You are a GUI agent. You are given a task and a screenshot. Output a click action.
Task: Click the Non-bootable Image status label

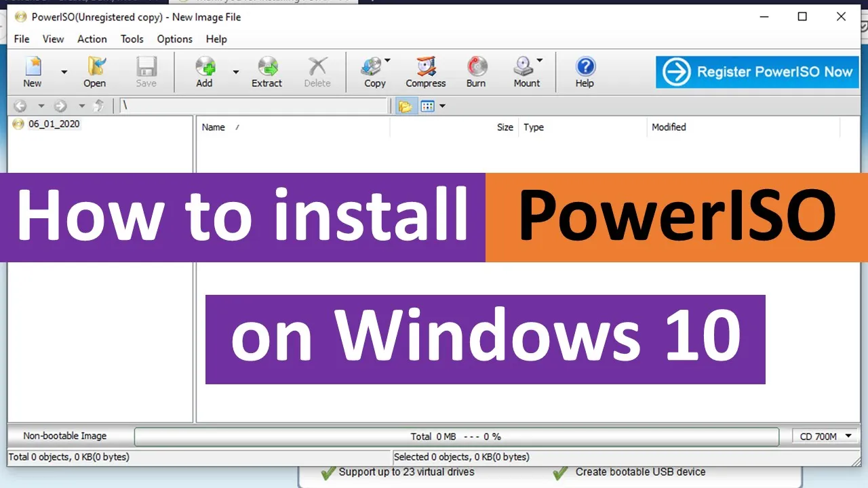[x=65, y=436]
